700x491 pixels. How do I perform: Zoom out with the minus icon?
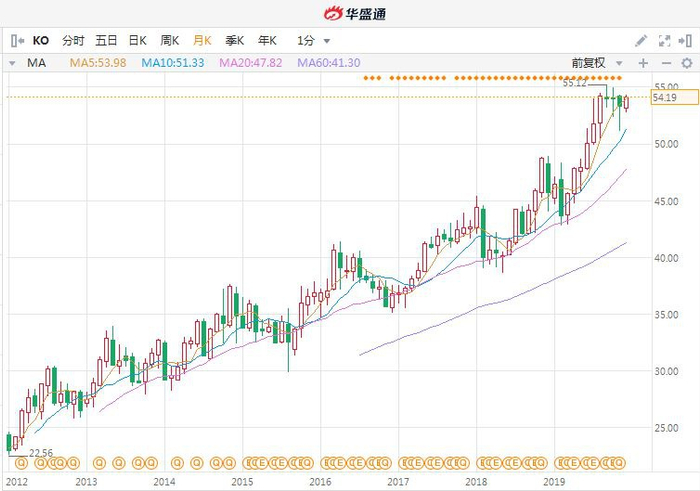[666, 63]
